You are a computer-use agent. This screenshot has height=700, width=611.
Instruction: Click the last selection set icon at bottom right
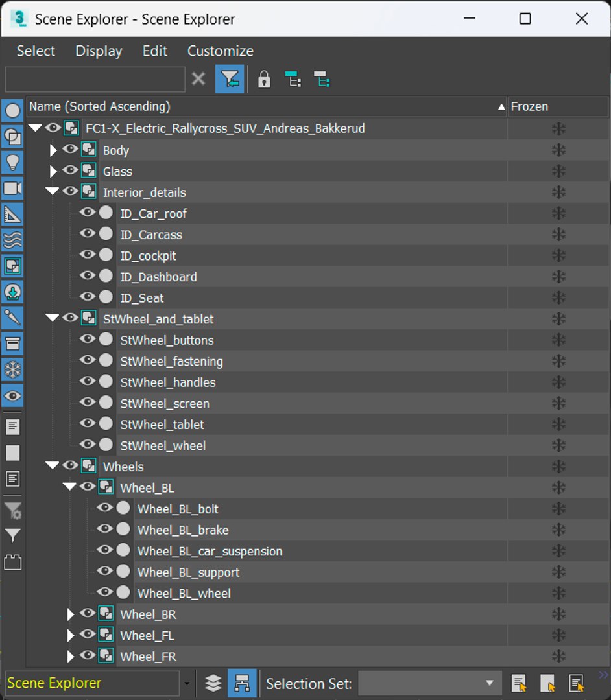[577, 683]
